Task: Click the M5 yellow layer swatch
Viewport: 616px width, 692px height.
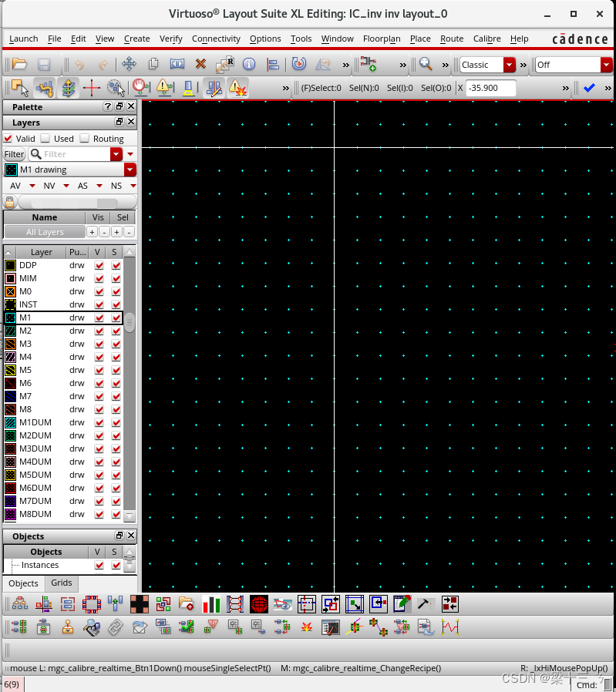Action: [x=11, y=370]
